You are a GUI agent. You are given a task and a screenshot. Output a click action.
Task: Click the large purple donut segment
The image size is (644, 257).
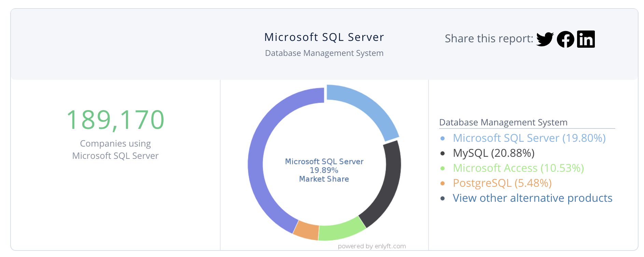(x=260, y=153)
